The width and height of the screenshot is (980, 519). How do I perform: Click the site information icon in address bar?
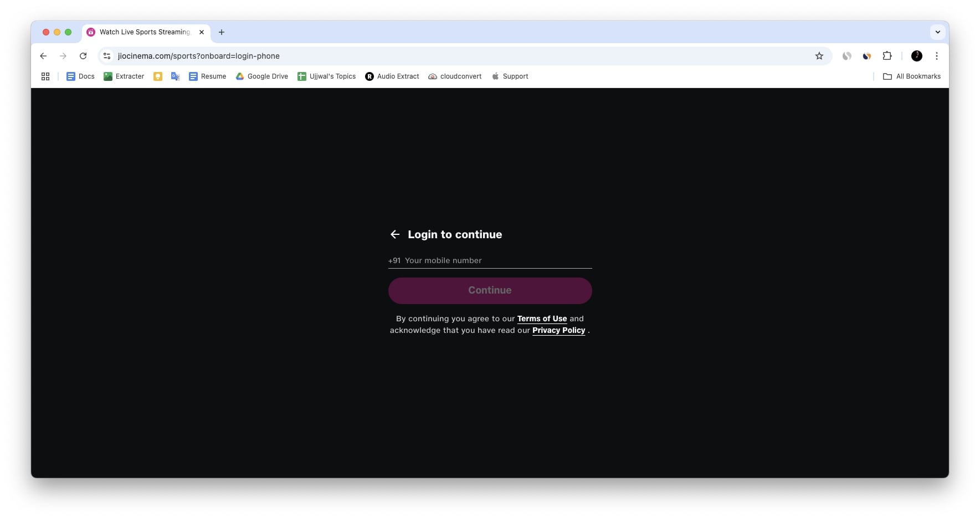pos(107,56)
